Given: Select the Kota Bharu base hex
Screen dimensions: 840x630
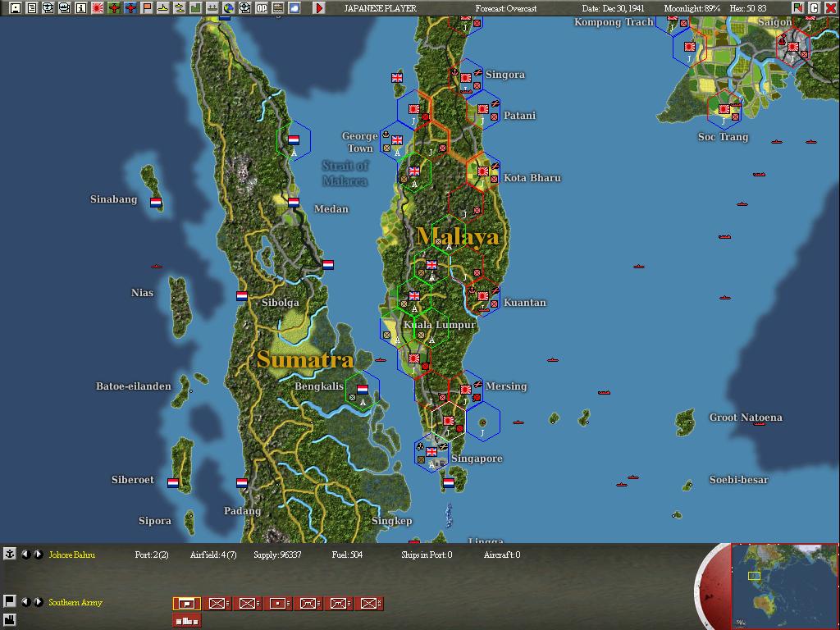Looking at the screenshot, I should 483,172.
